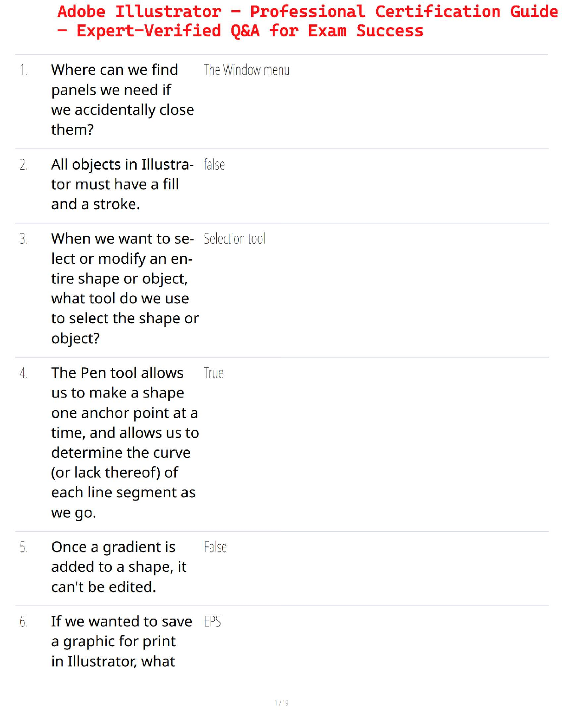Click the page number indicator at the page bottom
The height and width of the screenshot is (728, 563).
coord(281,702)
